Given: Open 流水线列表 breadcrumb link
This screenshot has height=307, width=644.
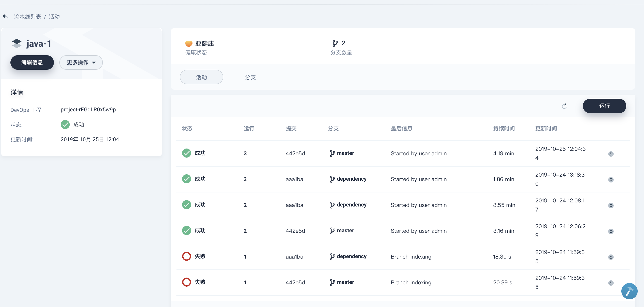Looking at the screenshot, I should [27, 17].
